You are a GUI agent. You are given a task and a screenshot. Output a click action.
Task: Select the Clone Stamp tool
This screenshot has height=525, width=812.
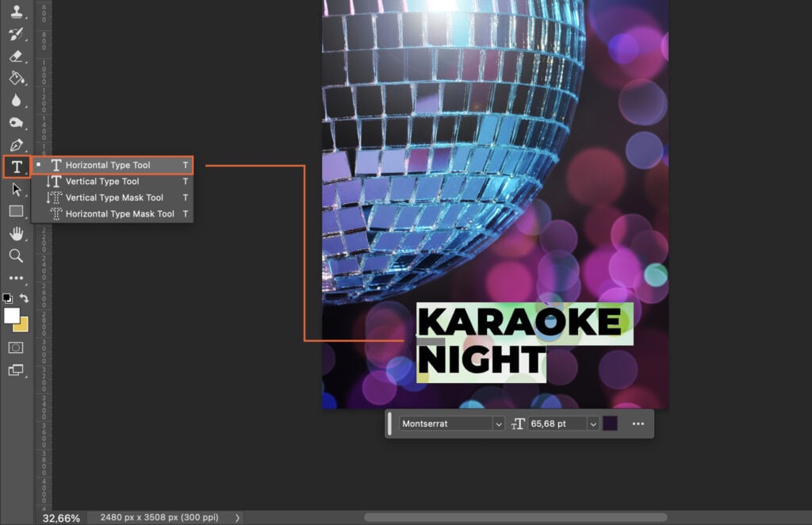(x=16, y=13)
